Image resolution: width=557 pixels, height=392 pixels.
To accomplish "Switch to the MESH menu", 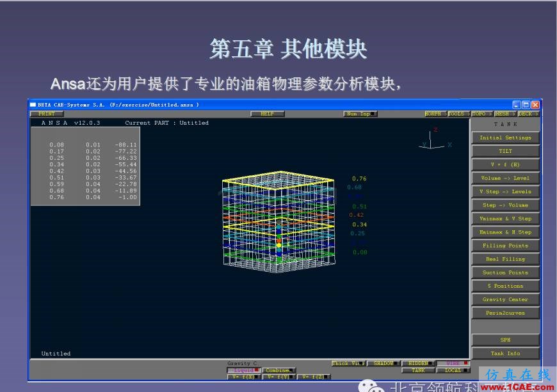I will coord(505,114).
